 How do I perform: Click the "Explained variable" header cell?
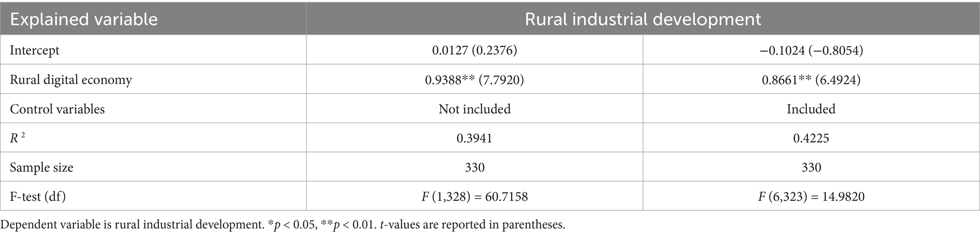(x=83, y=19)
